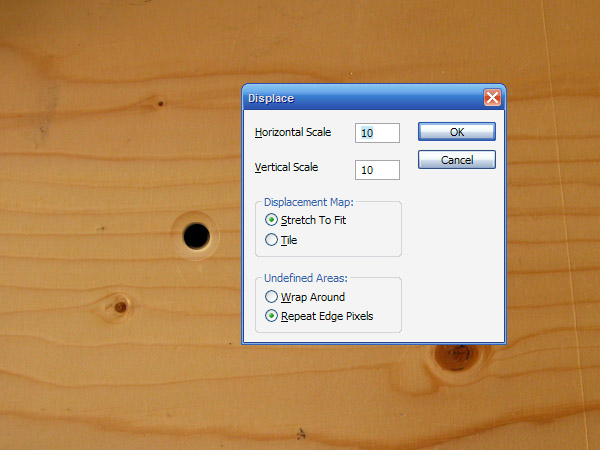Click the Horizontal Scale text label
Screen dimensions: 600x450
(293, 132)
